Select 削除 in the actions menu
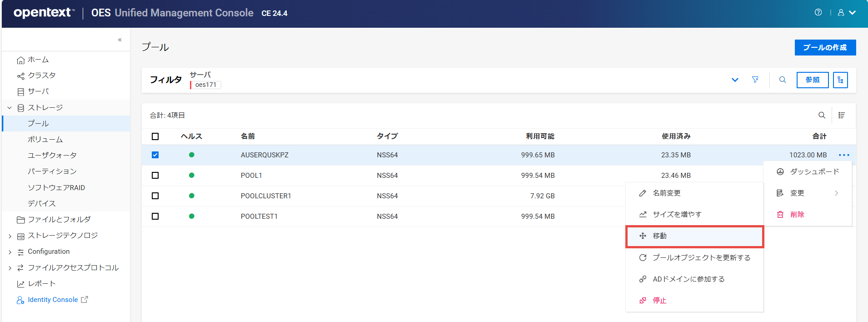The image size is (868, 322). coord(797,215)
